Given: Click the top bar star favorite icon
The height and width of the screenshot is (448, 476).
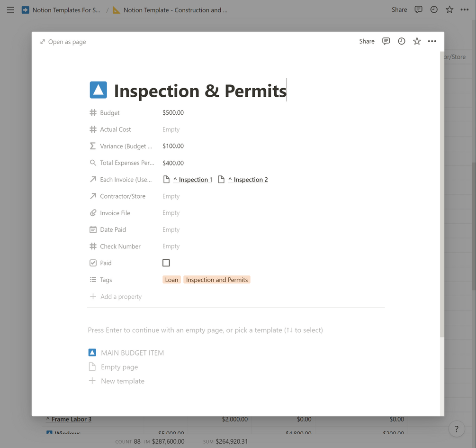Looking at the screenshot, I should 449,9.
